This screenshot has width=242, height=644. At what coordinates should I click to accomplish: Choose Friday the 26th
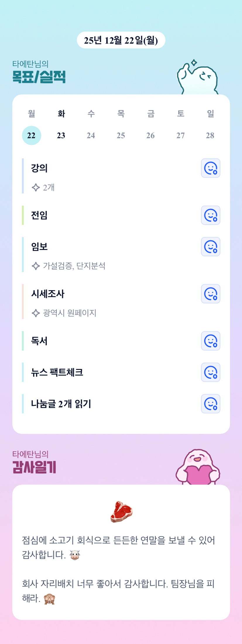[150, 136]
